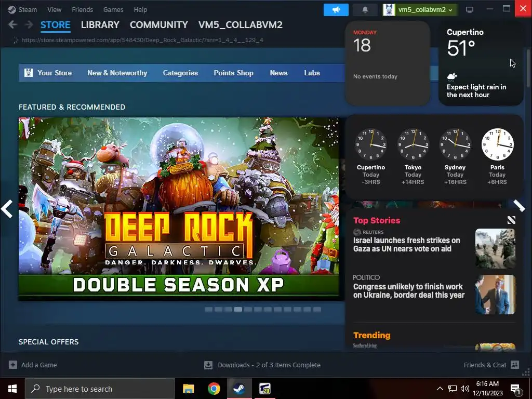532x399 pixels.
Task: Go forward with the right arrow
Action: tap(29, 24)
